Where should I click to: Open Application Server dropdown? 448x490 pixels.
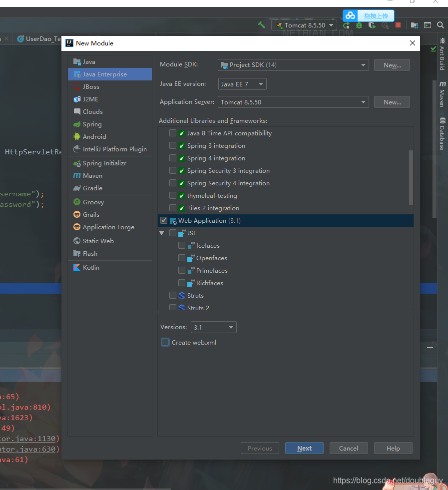pos(293,102)
